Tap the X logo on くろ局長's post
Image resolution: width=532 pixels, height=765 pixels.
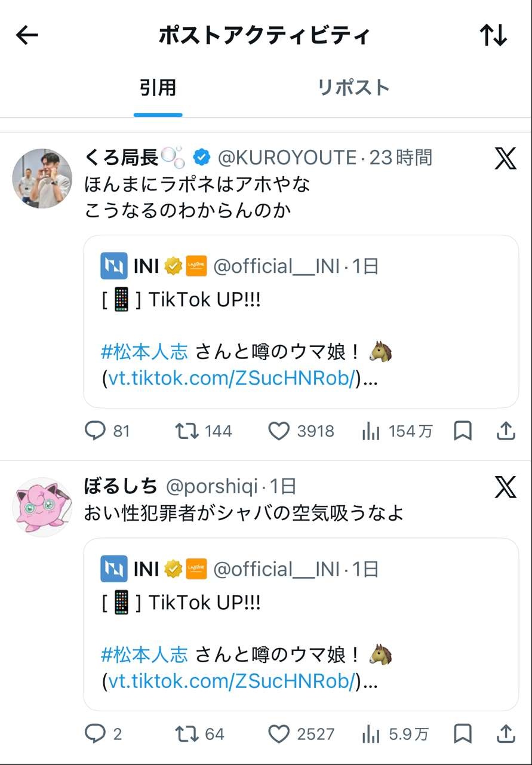[x=505, y=158]
